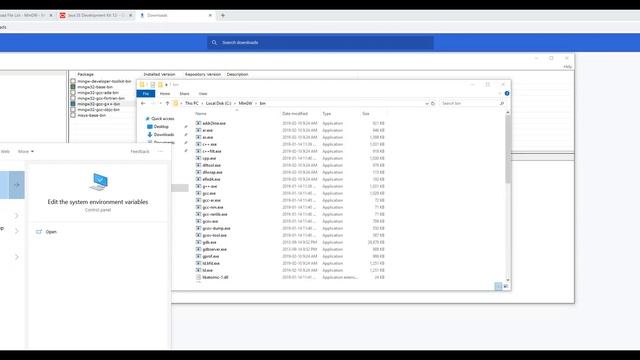Toggle checkbox for mingw32-gcc-objc-bin package
640x360 pixels.
point(73,110)
